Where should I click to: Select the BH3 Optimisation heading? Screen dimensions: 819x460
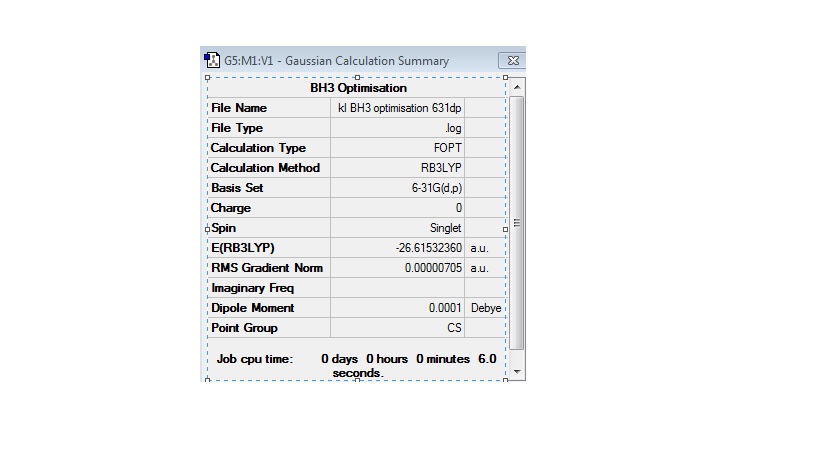pos(358,88)
